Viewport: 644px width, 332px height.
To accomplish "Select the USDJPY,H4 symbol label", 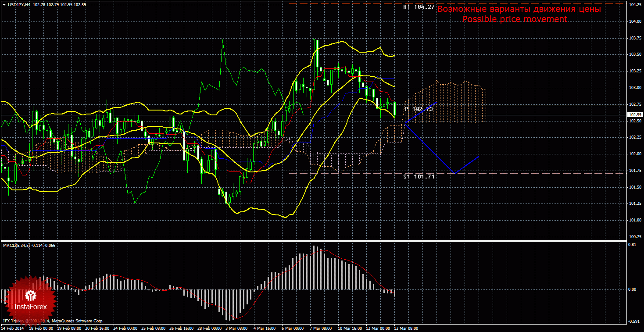I will coord(19,4).
